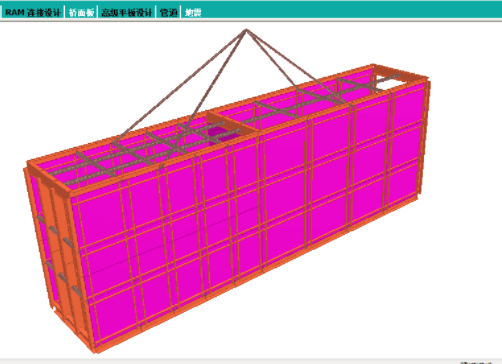Select the orange transverse beam across the top middle

[x=232, y=122]
